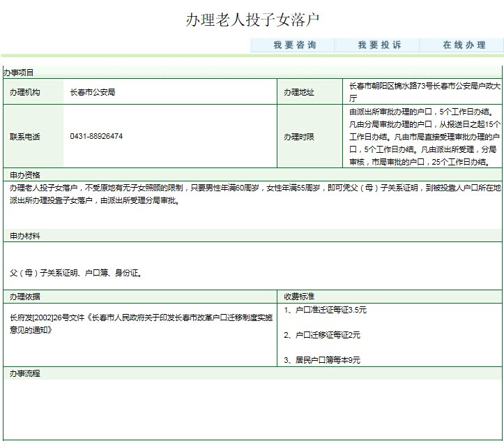Open the 在线办理 button
Viewport: 504px width, 441px height.
(461, 45)
